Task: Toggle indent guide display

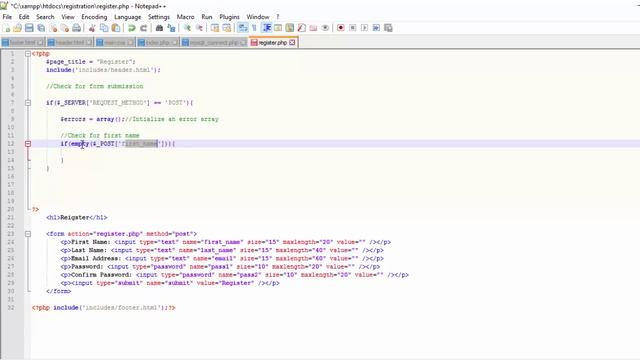Action: [266, 28]
